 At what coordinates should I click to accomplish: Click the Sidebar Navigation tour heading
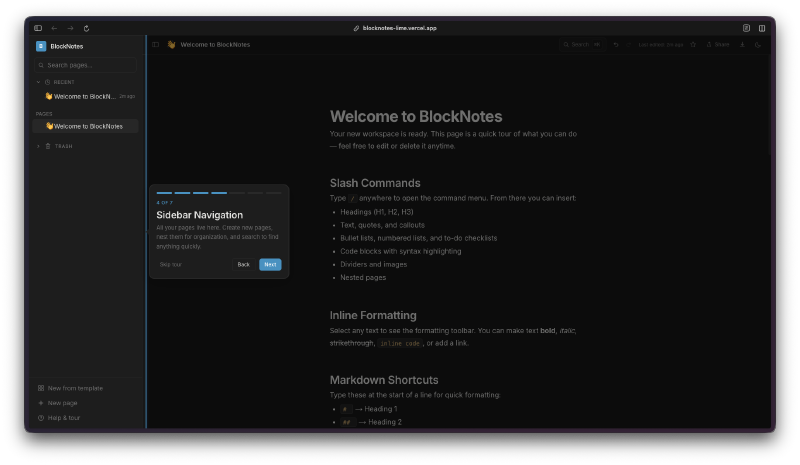pos(199,215)
